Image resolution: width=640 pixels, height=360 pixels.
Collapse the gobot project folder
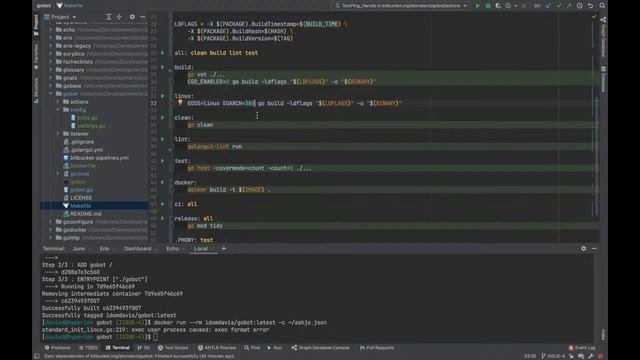(51, 93)
